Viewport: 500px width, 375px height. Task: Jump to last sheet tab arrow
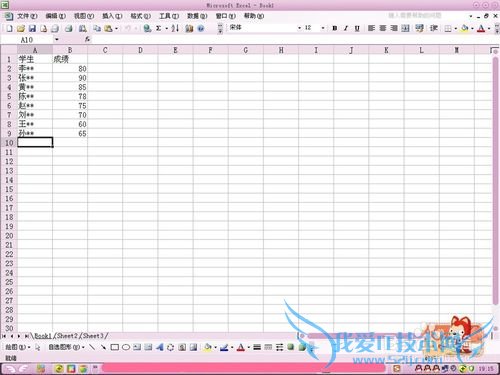[x=26, y=336]
